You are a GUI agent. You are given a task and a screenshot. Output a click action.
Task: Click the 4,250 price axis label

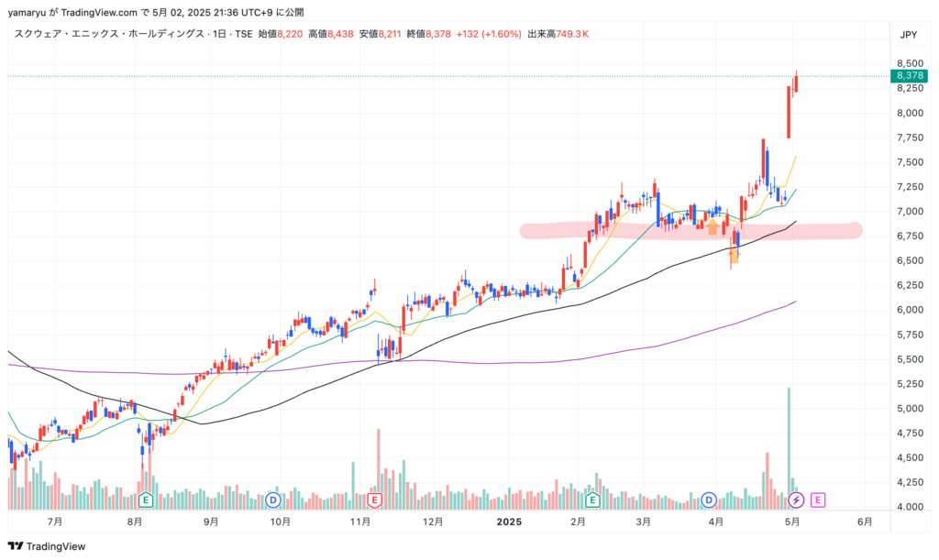coord(910,481)
